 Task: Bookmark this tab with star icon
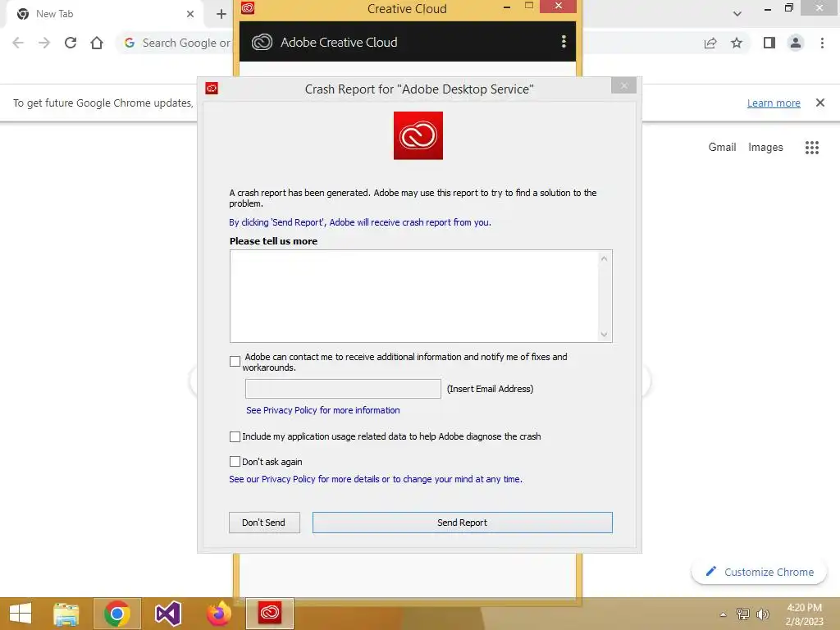pyautogui.click(x=737, y=43)
